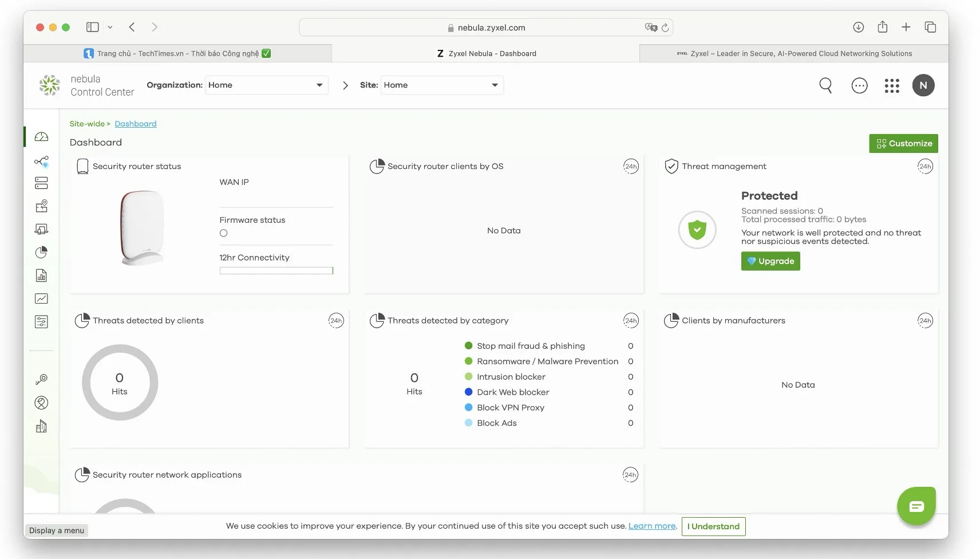
Task: Open the Safari share button
Action: click(x=883, y=27)
